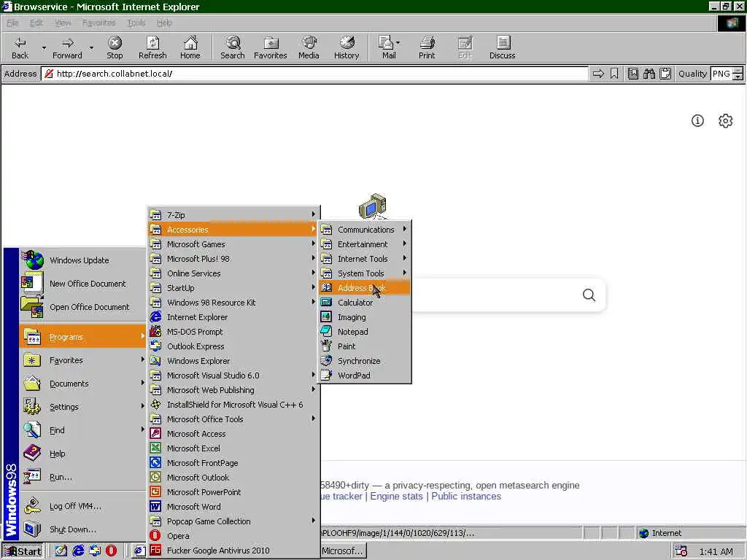Expand Microsoft Plus! 98 folder

pyautogui.click(x=233, y=259)
